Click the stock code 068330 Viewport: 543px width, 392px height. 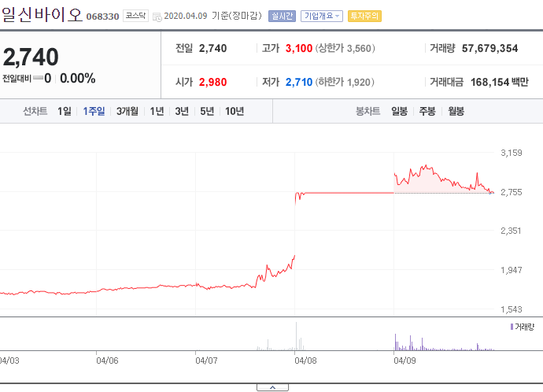(x=102, y=17)
